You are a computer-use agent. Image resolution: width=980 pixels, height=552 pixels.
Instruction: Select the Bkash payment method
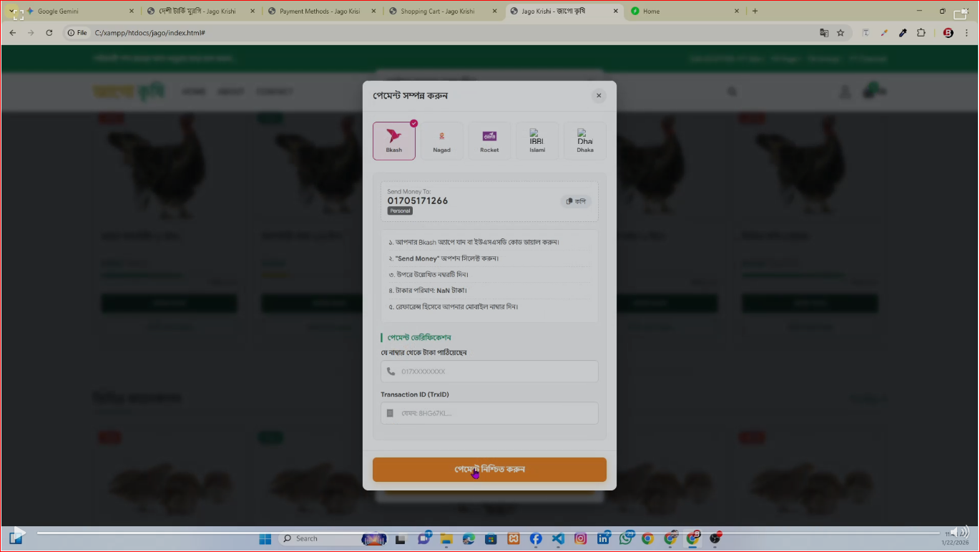click(393, 140)
